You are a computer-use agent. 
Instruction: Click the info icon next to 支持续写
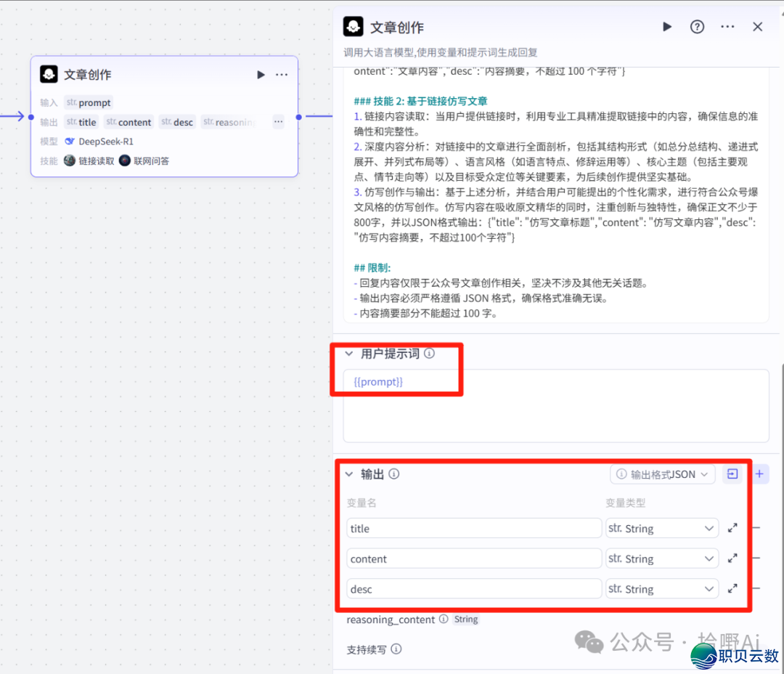coord(396,650)
